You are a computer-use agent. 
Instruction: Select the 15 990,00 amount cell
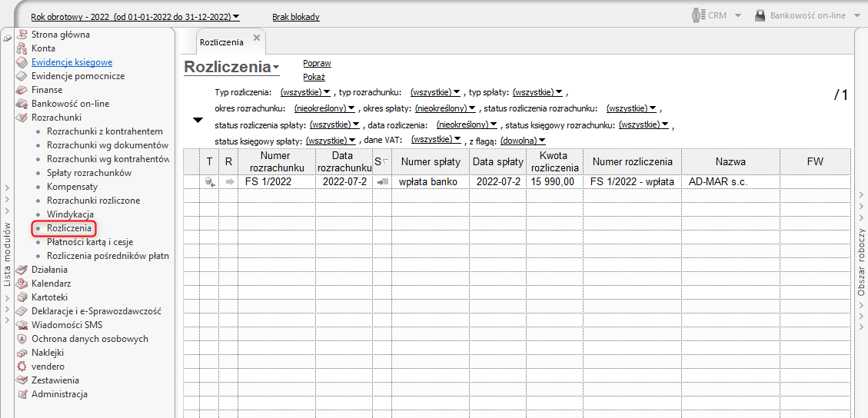tap(554, 181)
